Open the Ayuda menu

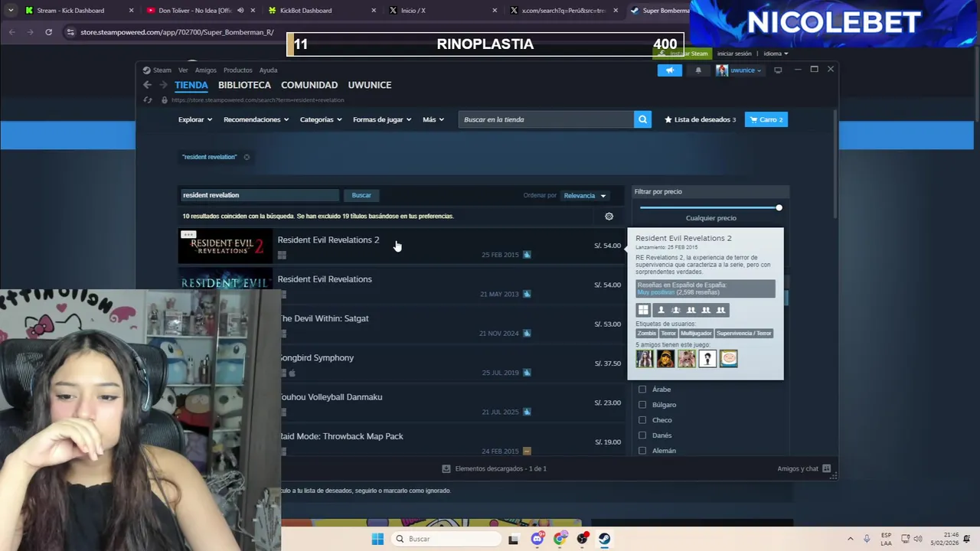pyautogui.click(x=268, y=70)
